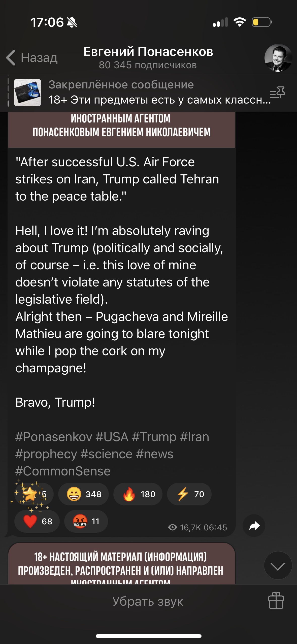
Task: Toggle the star reaction on the post
Action: (34, 494)
